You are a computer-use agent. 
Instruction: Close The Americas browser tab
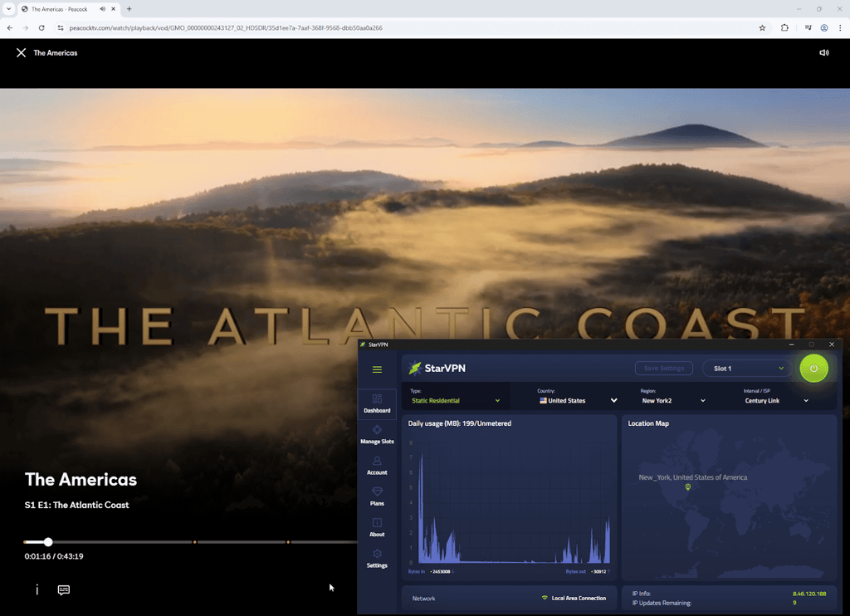click(113, 9)
